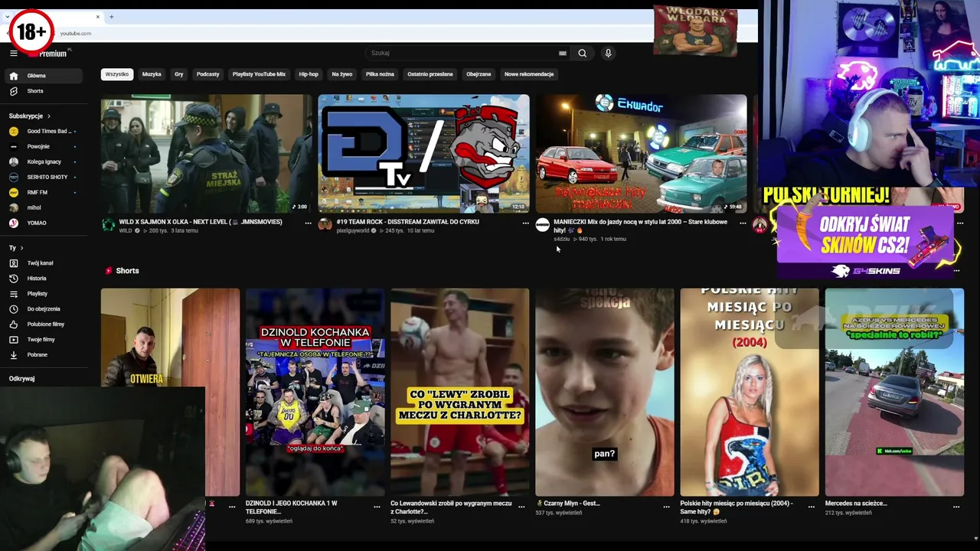This screenshot has width=980, height=551.
Task: Open more options for Mercedes na ścieżce short
Action: tap(956, 507)
